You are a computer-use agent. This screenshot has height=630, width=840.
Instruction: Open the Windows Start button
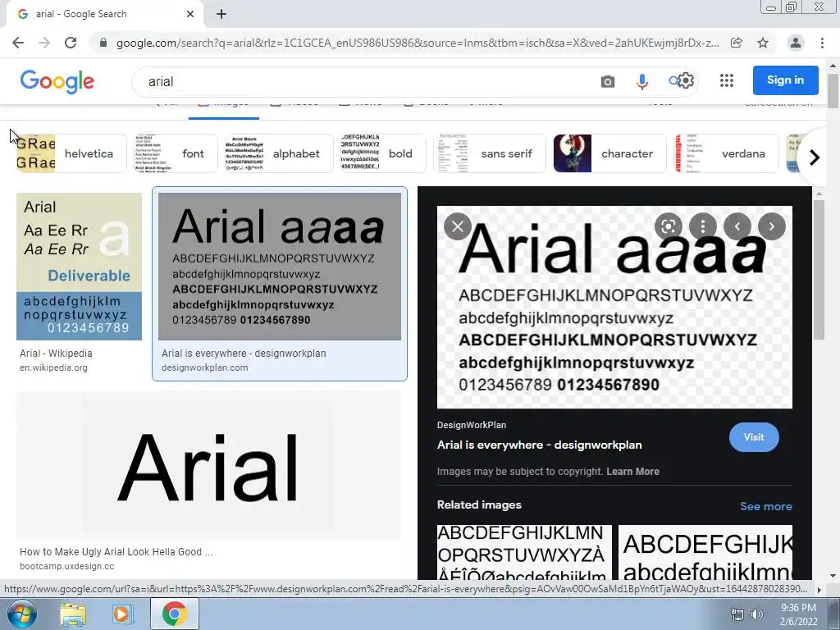pyautogui.click(x=21, y=614)
